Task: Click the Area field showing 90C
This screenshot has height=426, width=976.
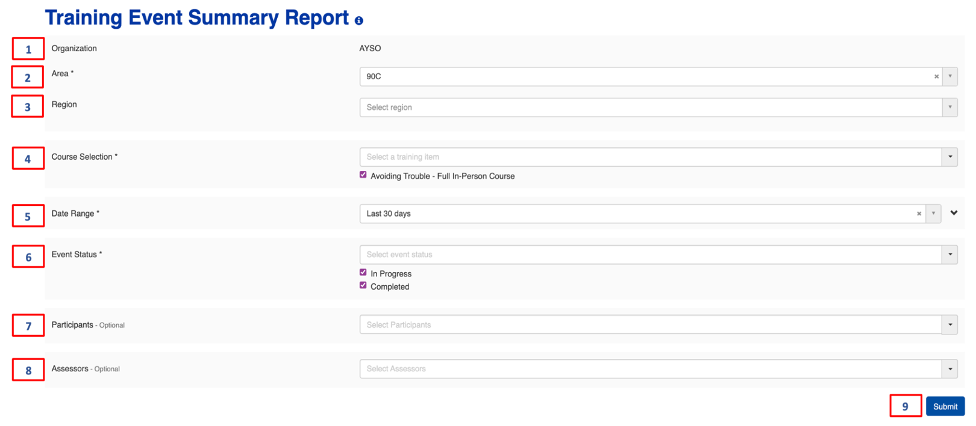Action: coord(640,76)
